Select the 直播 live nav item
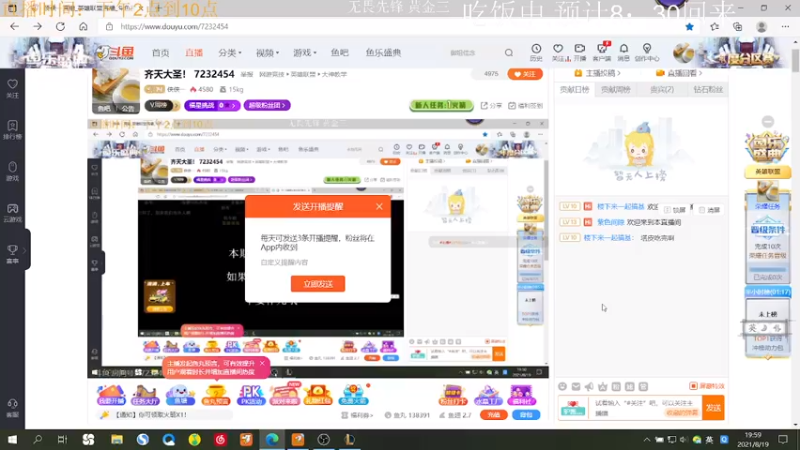Viewport: 800px width, 450px height. [194, 53]
